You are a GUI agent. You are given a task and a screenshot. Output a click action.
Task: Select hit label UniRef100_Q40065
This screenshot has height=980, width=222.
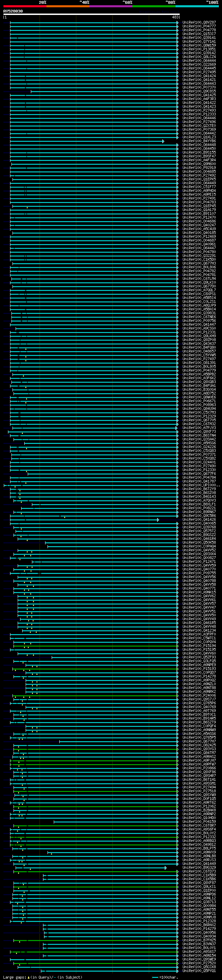coord(199,523)
